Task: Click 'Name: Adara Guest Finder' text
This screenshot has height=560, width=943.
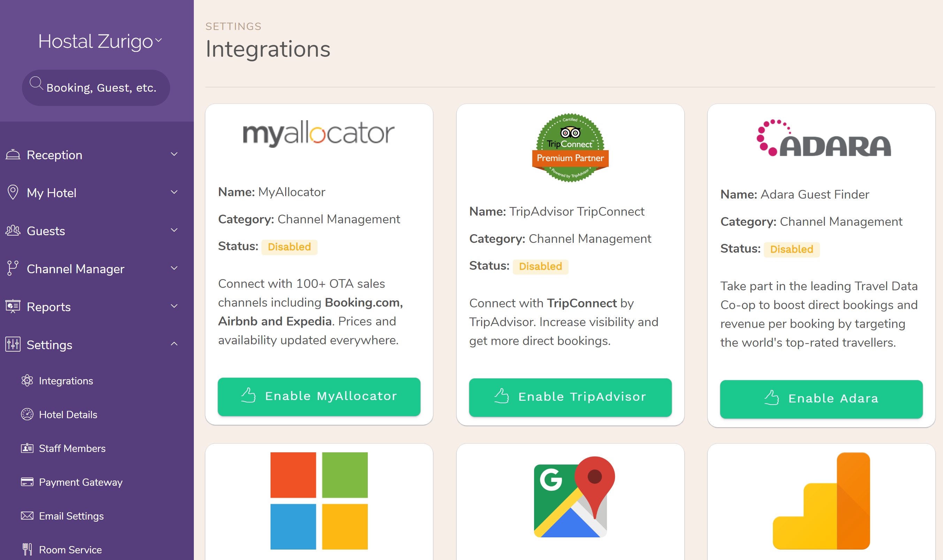Action: pyautogui.click(x=794, y=195)
